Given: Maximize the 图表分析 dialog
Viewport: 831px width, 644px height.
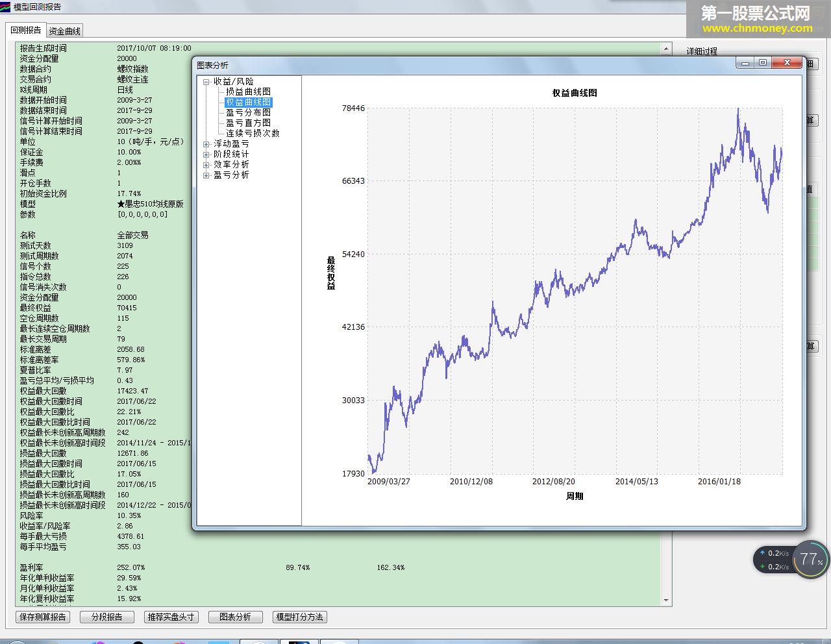Looking at the screenshot, I should click(x=763, y=63).
